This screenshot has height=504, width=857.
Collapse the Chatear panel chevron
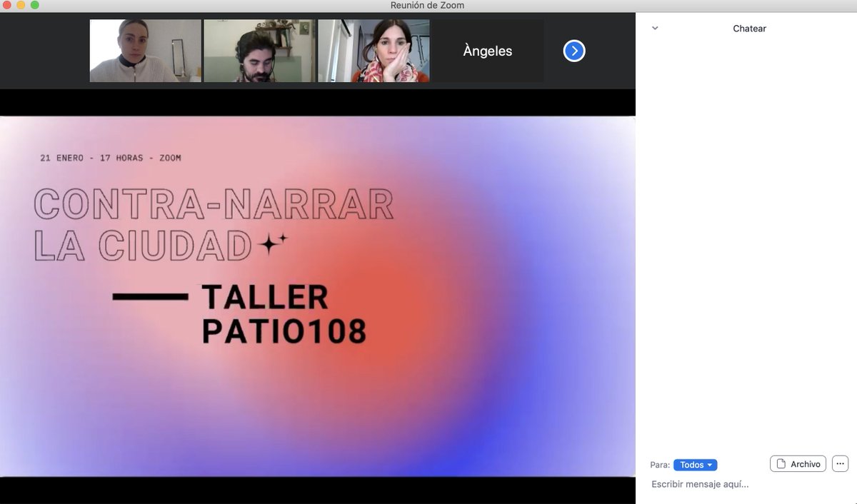pyautogui.click(x=655, y=29)
